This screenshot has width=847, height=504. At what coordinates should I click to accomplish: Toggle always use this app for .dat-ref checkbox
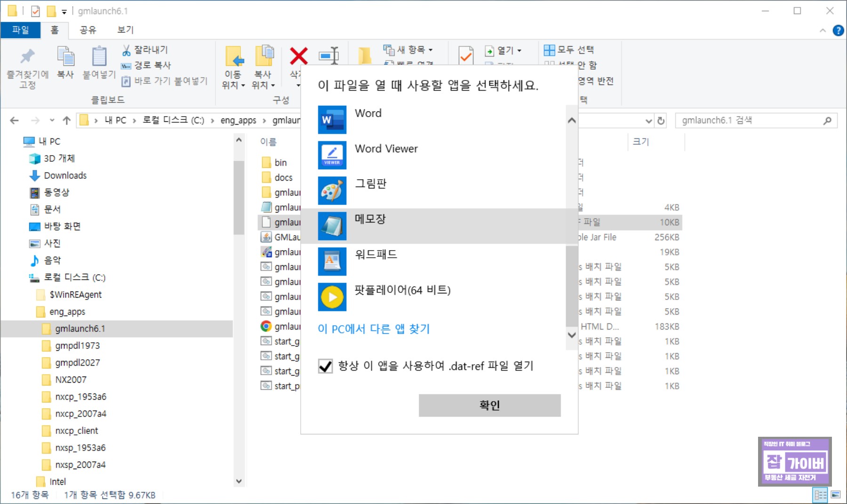point(325,366)
